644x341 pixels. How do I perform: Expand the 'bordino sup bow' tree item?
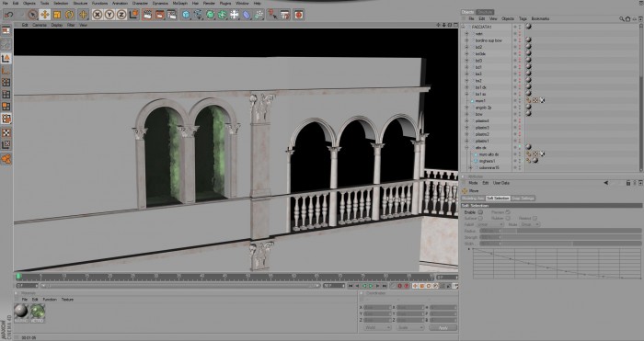(x=466, y=40)
